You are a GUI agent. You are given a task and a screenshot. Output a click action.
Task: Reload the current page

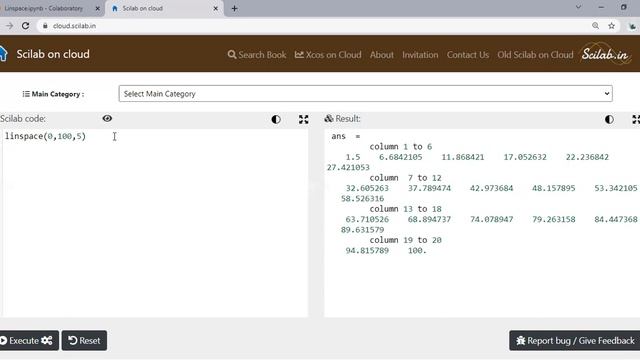pyautogui.click(x=25, y=26)
